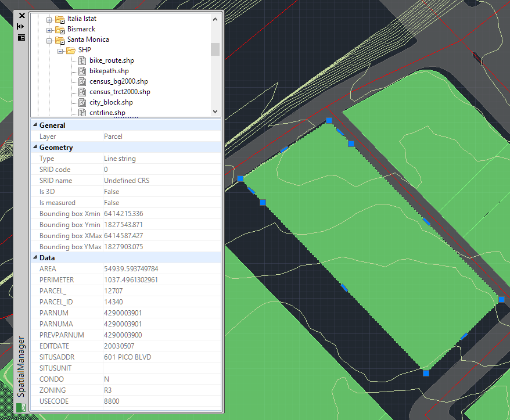Collapse the Data properties section
510x420 pixels.
(x=35, y=257)
